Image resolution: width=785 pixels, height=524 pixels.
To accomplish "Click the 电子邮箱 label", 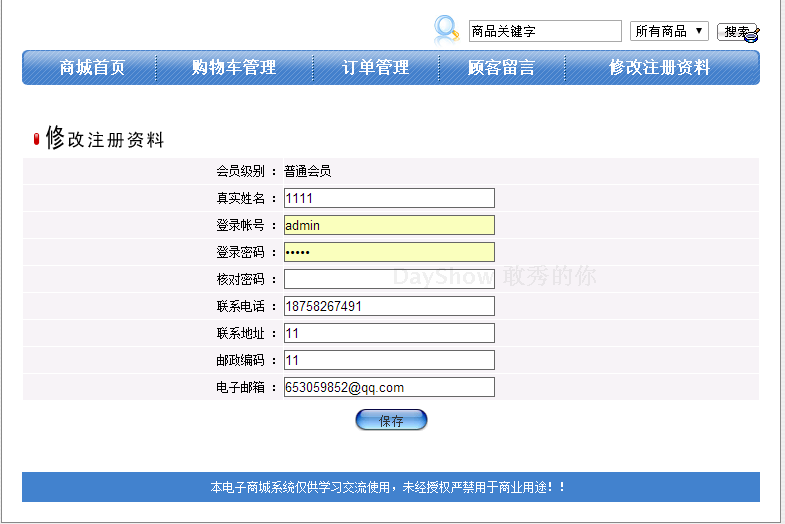I will click(240, 388).
